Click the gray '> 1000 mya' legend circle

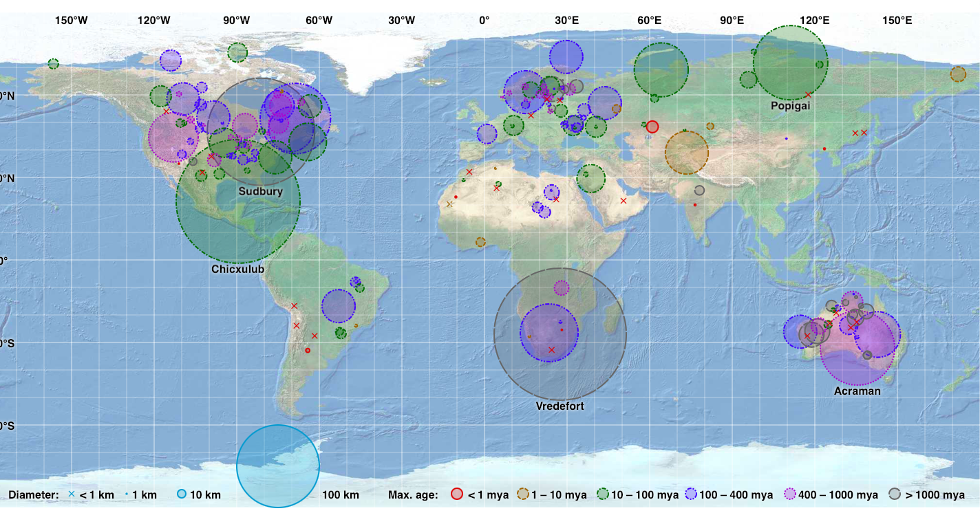pyautogui.click(x=894, y=494)
